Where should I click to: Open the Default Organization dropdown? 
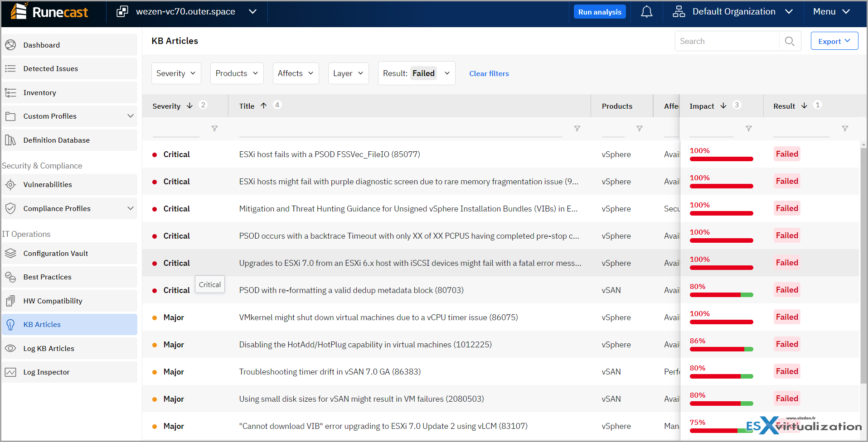click(x=733, y=12)
